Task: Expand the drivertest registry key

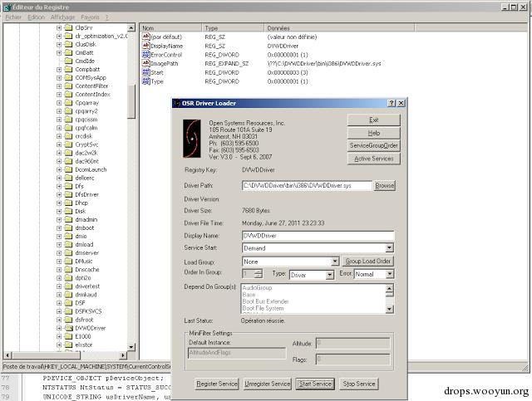Action: pos(59,286)
